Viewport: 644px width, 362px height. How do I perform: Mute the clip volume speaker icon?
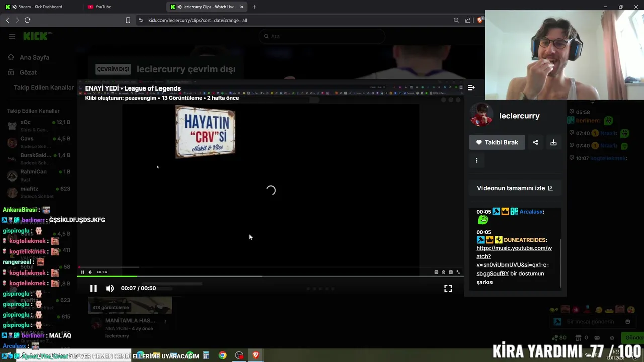(x=110, y=288)
